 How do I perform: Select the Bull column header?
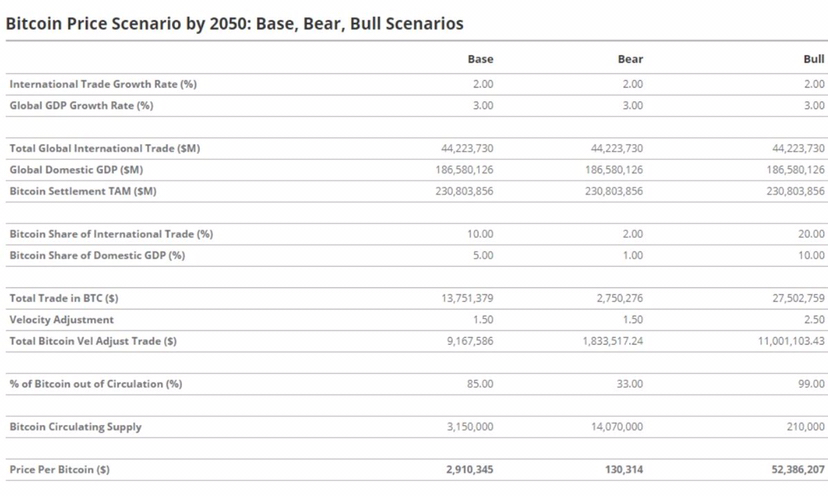click(x=813, y=59)
